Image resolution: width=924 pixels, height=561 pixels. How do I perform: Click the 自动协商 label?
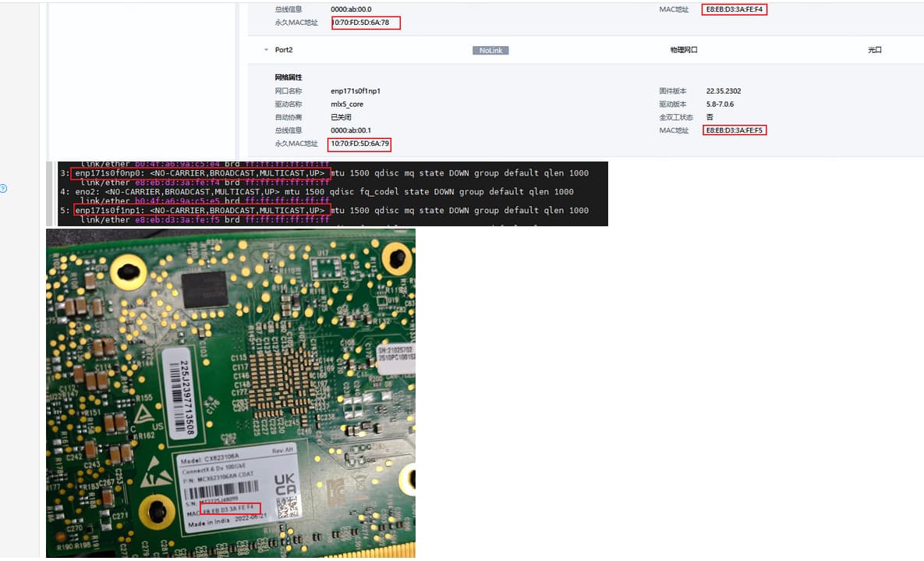289,117
